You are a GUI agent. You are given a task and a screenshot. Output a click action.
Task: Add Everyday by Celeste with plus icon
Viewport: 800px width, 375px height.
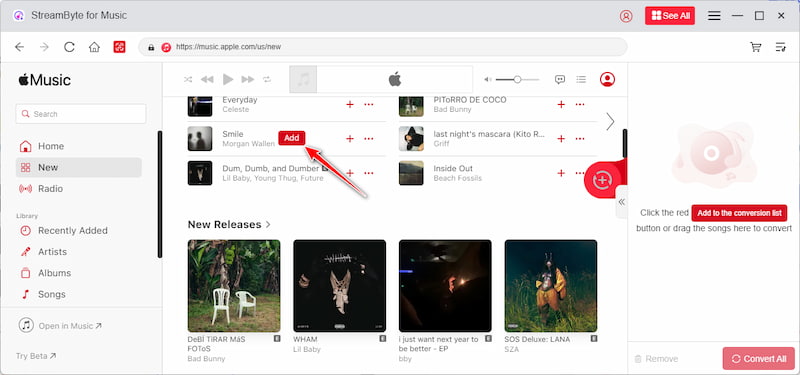tap(350, 104)
